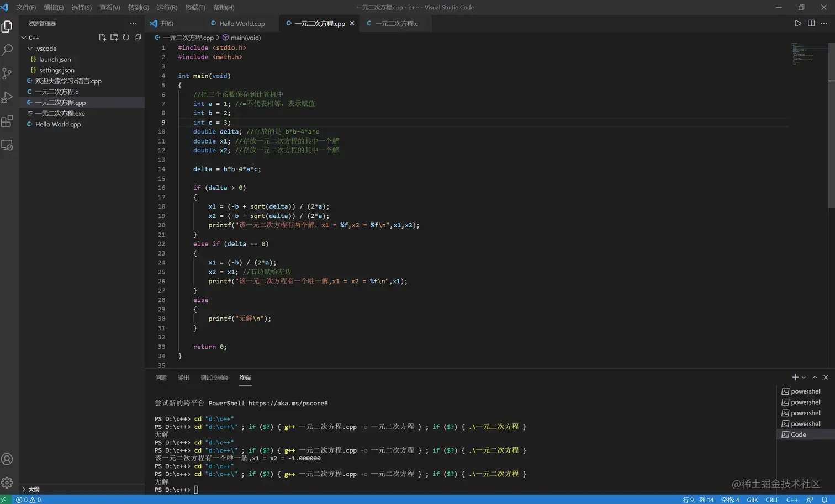Open the terminal launch profile dropdown

tap(804, 378)
